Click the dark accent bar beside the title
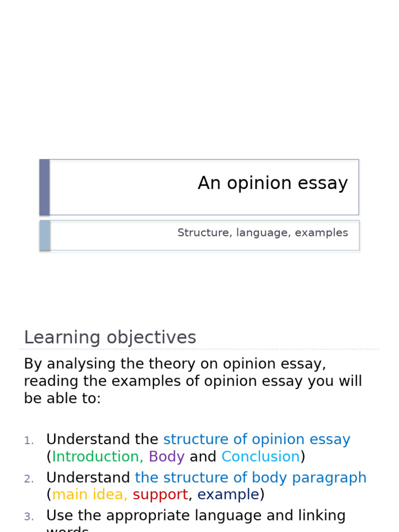Screen dimensions: 399x532 pos(45,187)
